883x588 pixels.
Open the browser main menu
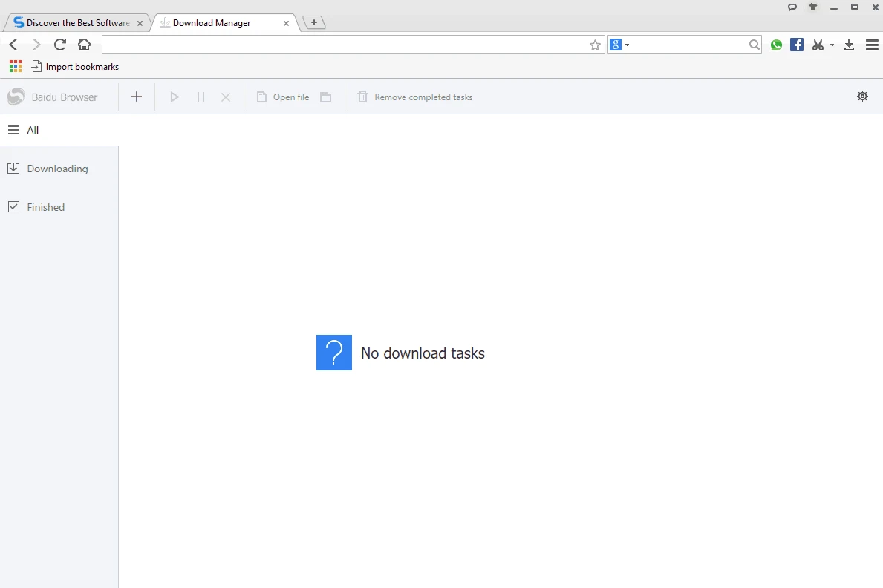872,45
